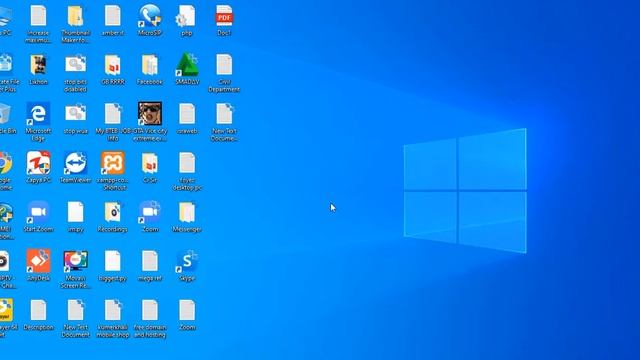
Task: Launch the Start Zoom shortcut
Action: click(38, 216)
